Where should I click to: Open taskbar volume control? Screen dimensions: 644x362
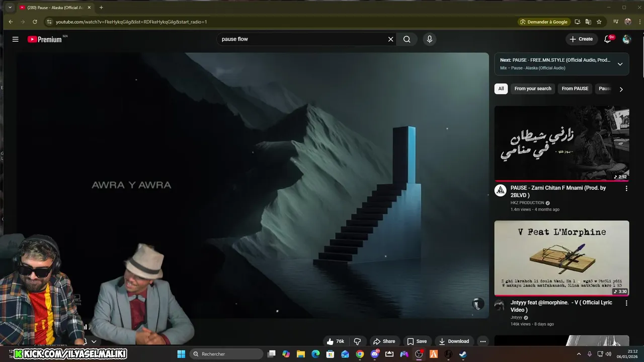[608, 354]
